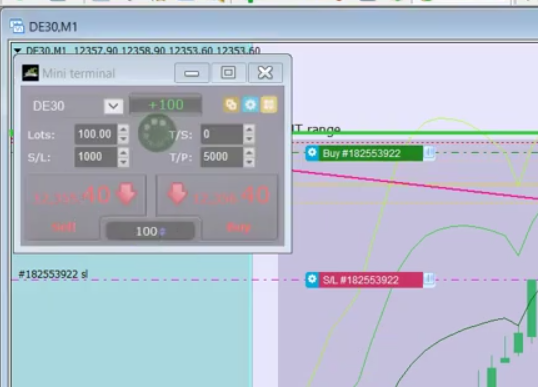Click the Mini terminal logo icon

[x=30, y=73]
